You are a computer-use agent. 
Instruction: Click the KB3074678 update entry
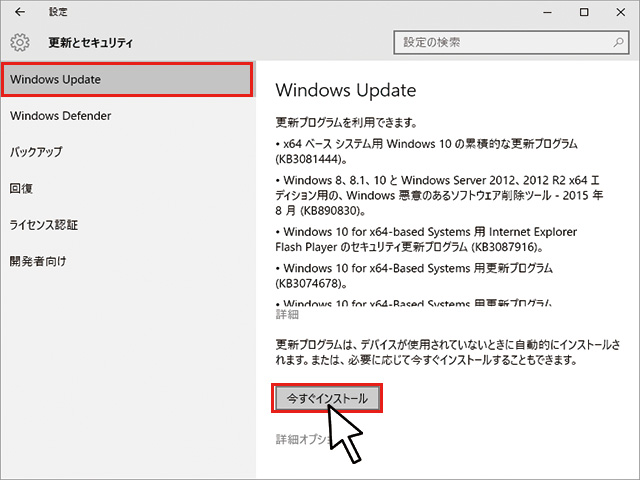(x=414, y=276)
